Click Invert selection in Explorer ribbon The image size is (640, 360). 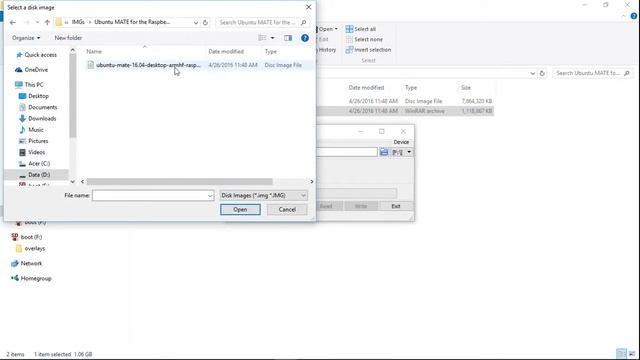(369, 50)
